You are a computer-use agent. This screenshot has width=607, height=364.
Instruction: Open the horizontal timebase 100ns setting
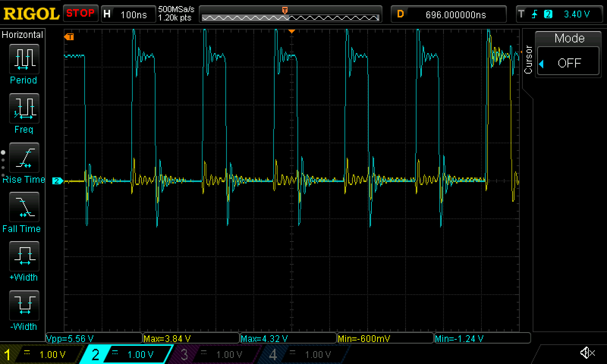coord(128,14)
